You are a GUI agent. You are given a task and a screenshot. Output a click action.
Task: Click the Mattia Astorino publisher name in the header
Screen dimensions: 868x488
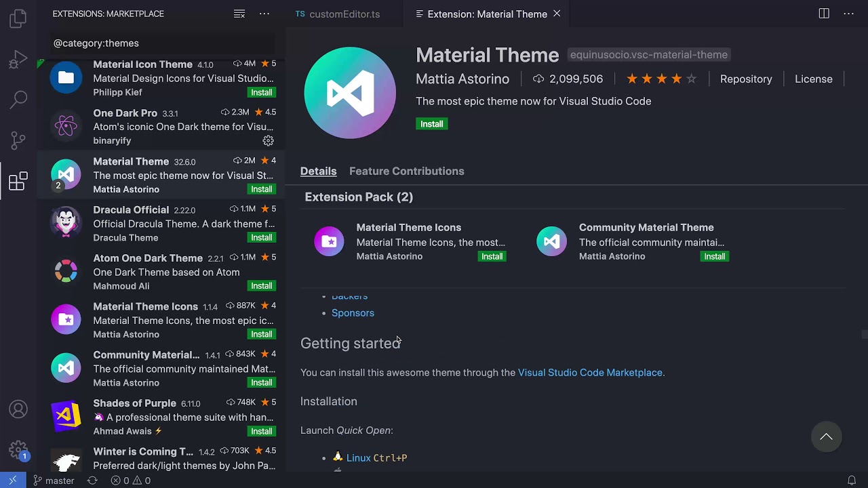[x=462, y=79]
